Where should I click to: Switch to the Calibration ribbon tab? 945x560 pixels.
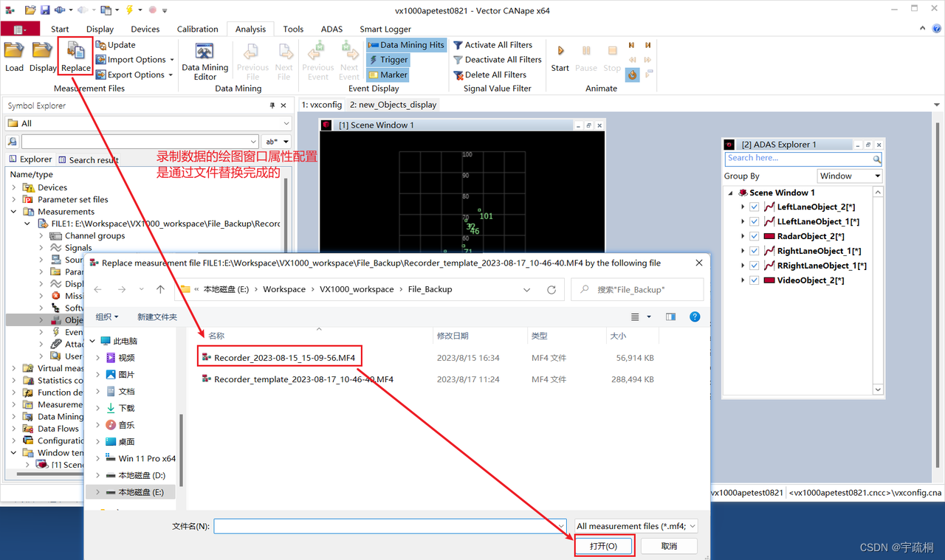pyautogui.click(x=197, y=30)
